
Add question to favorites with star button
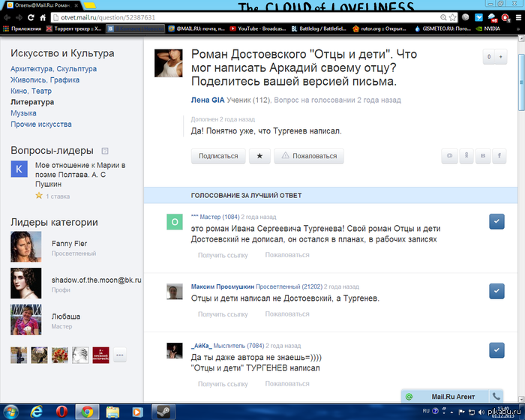click(259, 156)
